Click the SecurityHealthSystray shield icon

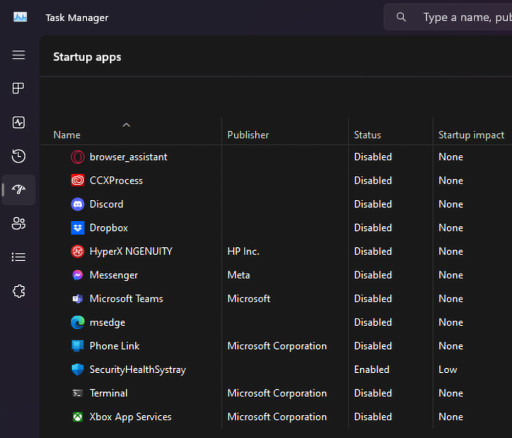point(78,369)
